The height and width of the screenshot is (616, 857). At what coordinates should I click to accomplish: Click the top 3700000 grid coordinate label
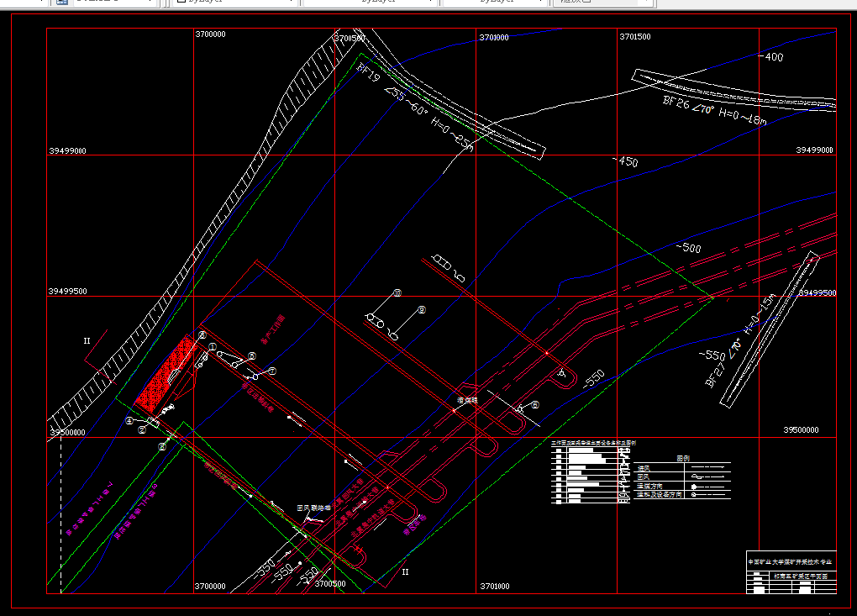tap(210, 34)
